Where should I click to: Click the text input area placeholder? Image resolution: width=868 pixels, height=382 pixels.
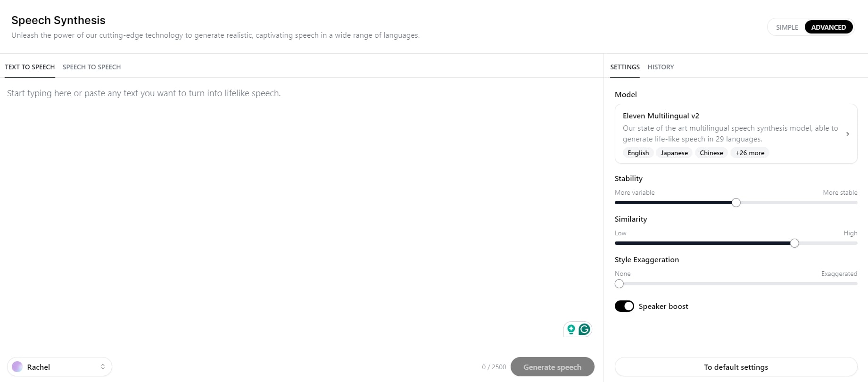tap(144, 93)
